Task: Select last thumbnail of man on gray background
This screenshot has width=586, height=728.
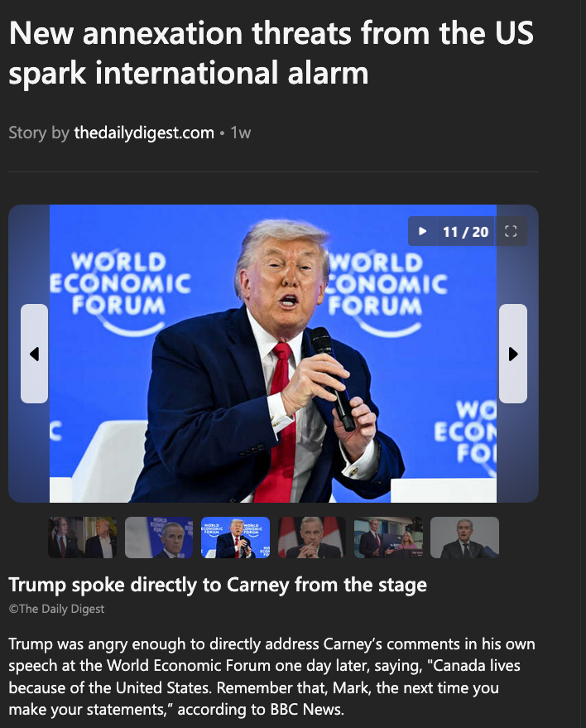Action: point(464,538)
